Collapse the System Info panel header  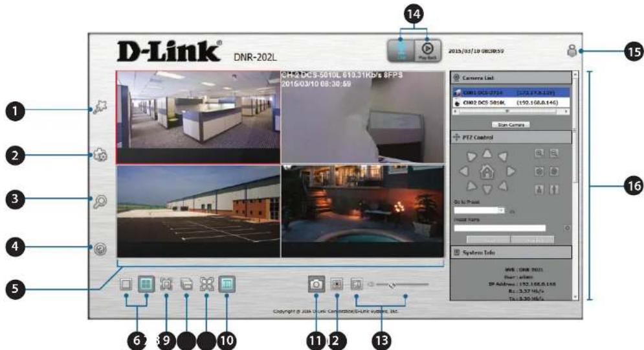click(x=511, y=252)
